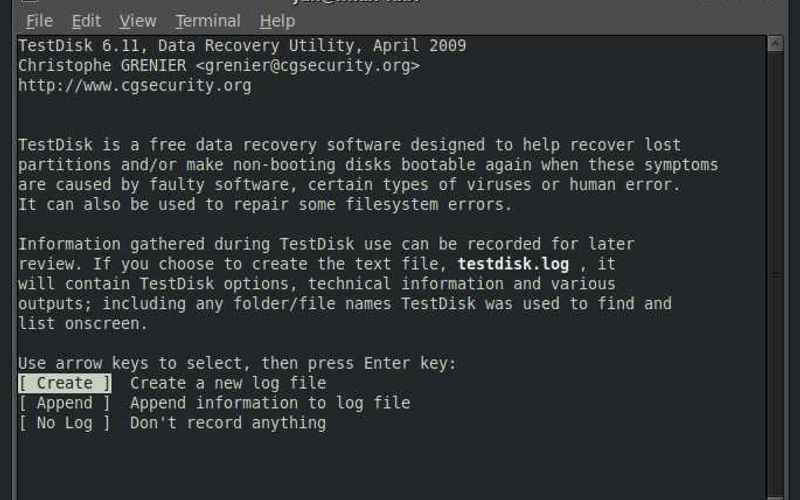Click the terminal vertical scrollbar track
800x500 pixels.
775,270
